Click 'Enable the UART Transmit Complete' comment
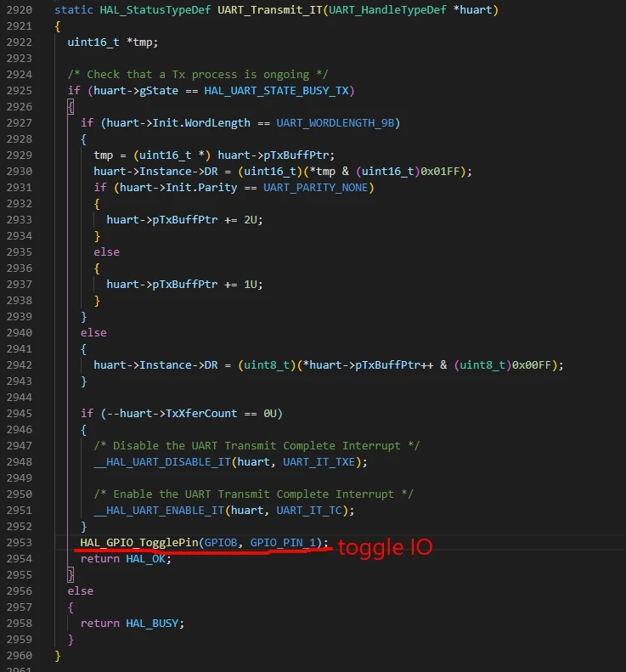 [x=254, y=494]
